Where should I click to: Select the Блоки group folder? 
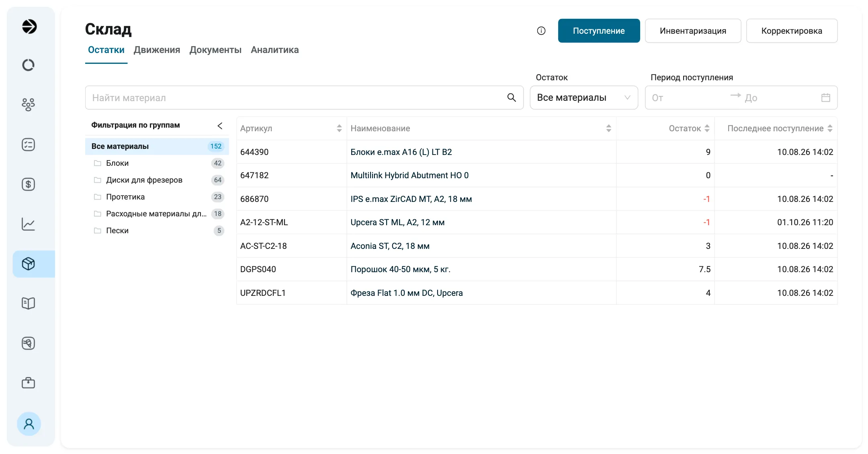[157, 163]
